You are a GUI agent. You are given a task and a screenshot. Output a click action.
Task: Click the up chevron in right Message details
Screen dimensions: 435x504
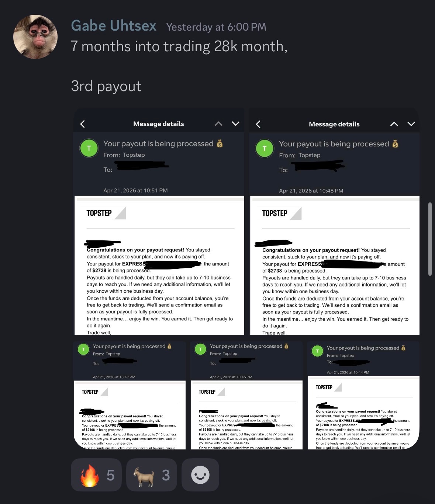click(394, 124)
